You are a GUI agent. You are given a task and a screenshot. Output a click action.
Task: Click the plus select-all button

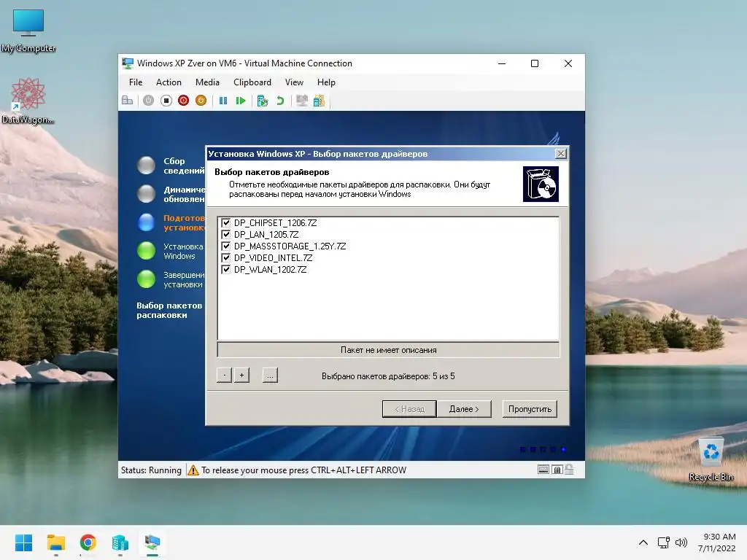(241, 376)
